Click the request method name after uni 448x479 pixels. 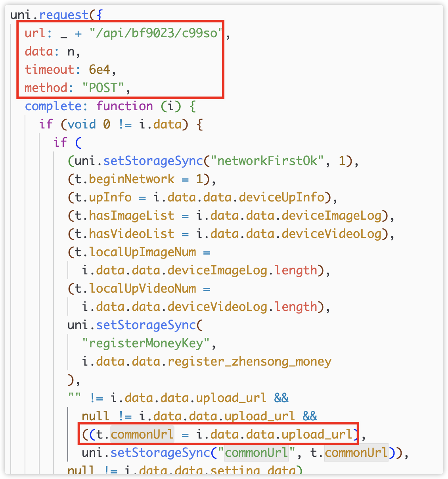click(x=64, y=15)
